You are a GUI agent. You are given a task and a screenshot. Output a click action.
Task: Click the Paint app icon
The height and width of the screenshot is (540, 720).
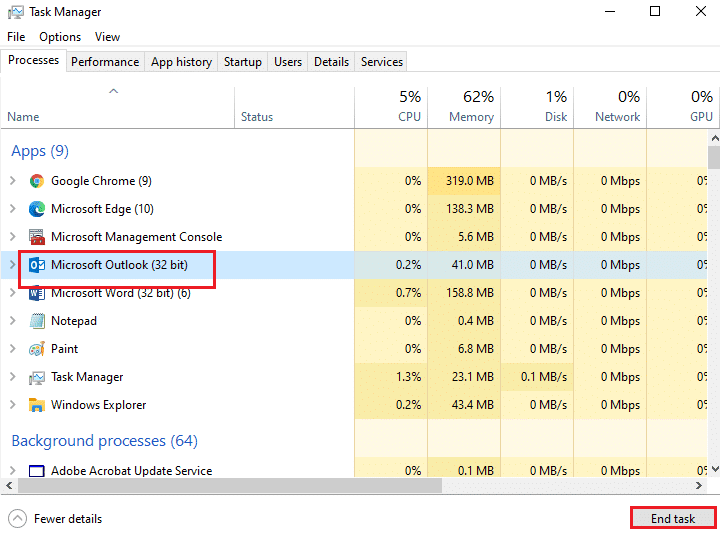click(x=37, y=349)
